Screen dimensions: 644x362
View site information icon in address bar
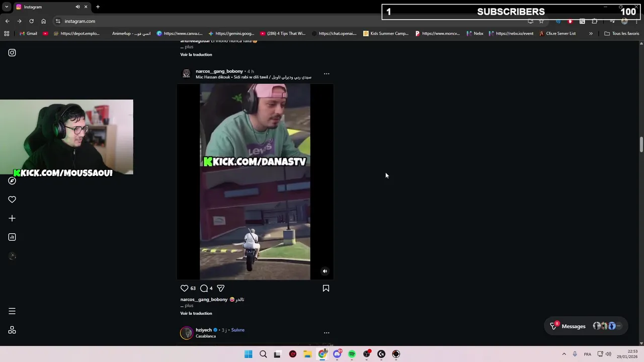[58, 21]
